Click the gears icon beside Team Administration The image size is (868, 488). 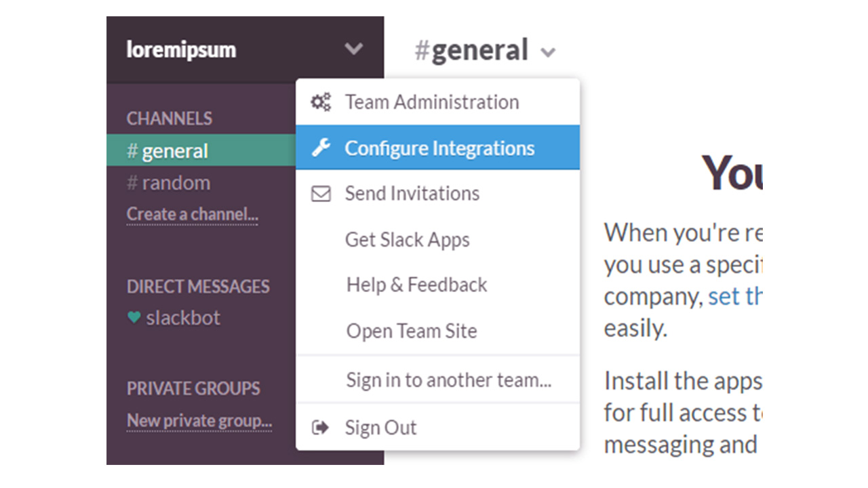click(321, 102)
